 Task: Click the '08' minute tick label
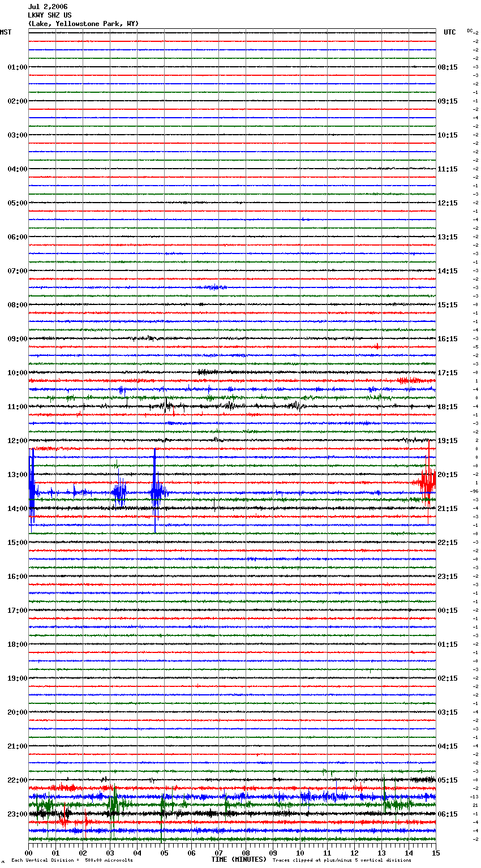pos(246,853)
